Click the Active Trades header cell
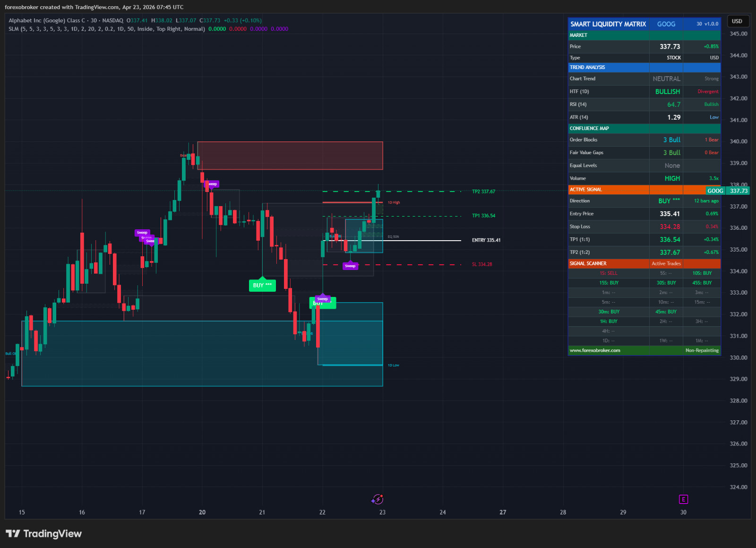Image resolution: width=756 pixels, height=548 pixels. 666,263
